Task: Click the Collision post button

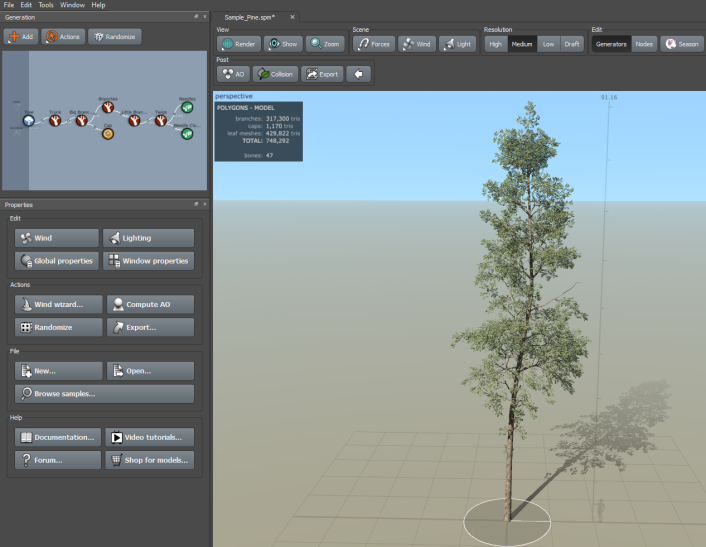Action: click(x=276, y=74)
